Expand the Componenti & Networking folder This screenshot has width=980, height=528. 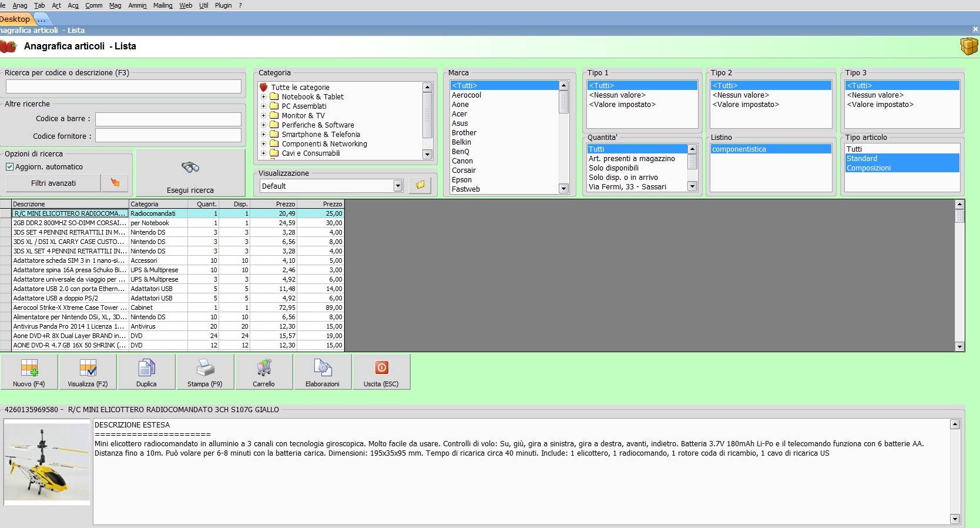(x=264, y=144)
